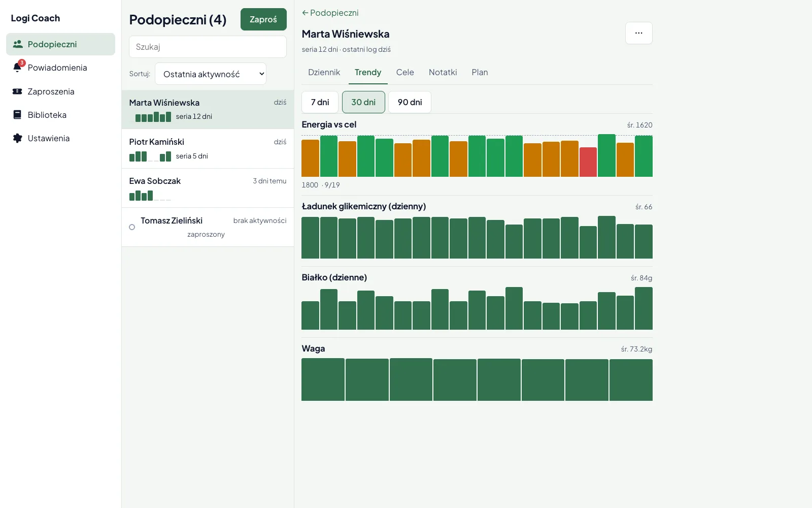The image size is (812, 508).
Task: Select invited client Tomasz Zieliński
Action: coord(208,227)
